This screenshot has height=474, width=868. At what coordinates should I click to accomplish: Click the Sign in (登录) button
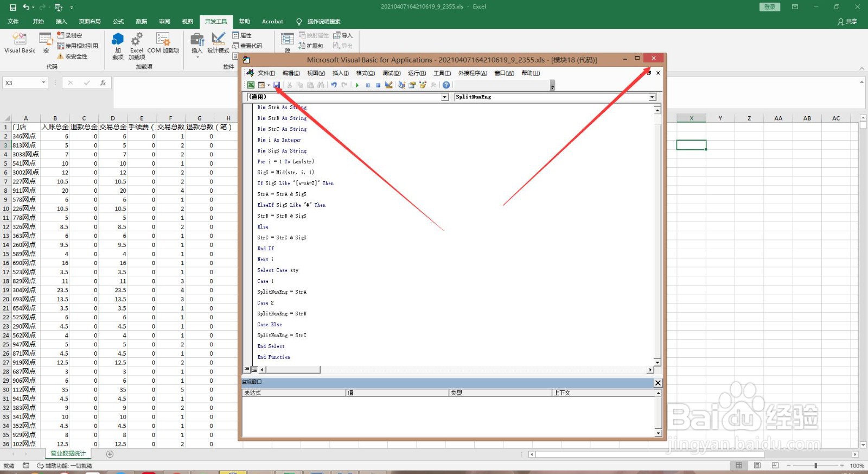769,7
